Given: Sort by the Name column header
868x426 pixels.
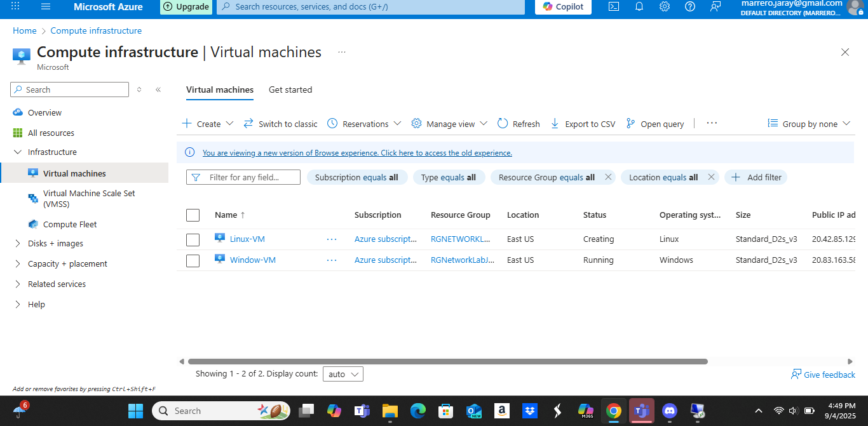Looking at the screenshot, I should [x=230, y=215].
